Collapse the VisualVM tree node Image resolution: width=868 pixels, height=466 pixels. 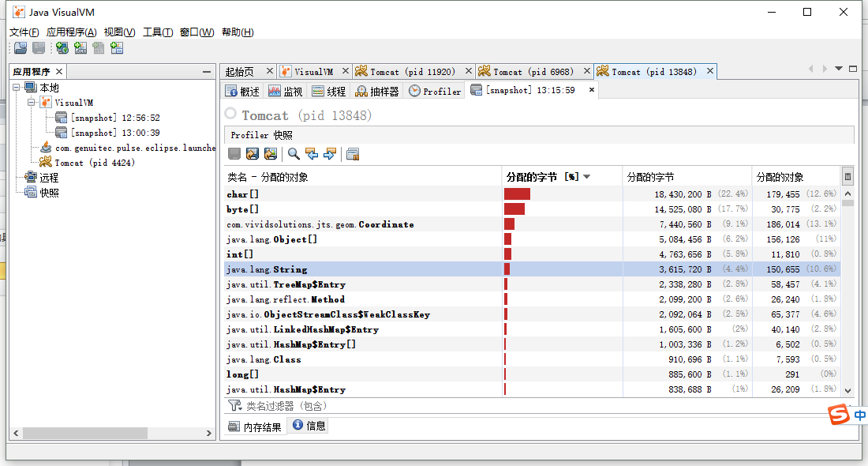pos(32,103)
